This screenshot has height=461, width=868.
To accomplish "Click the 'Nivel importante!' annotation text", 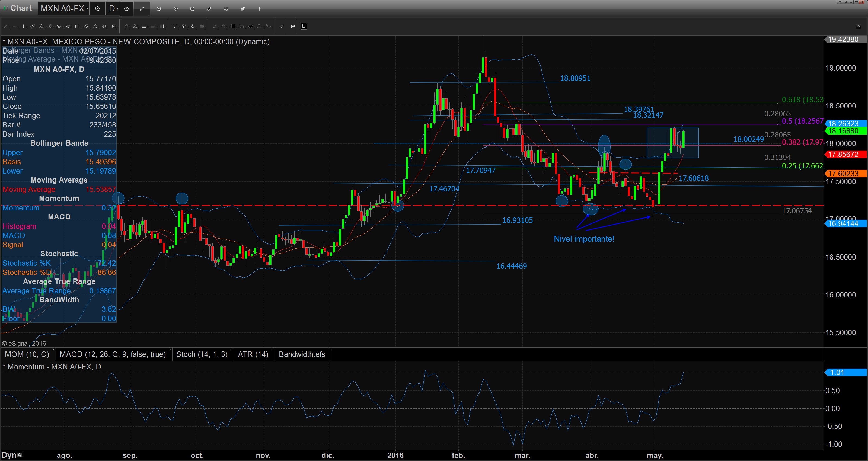I will point(584,239).
